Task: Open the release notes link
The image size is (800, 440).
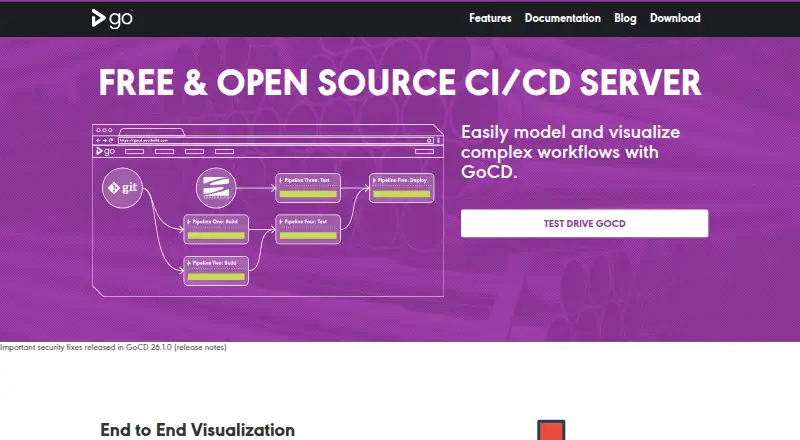Action: (x=200, y=347)
